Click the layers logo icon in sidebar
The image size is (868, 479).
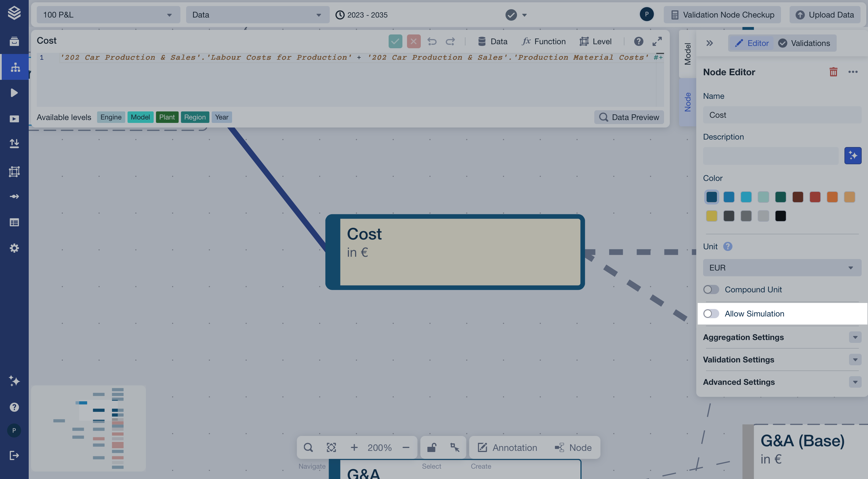pyautogui.click(x=14, y=13)
